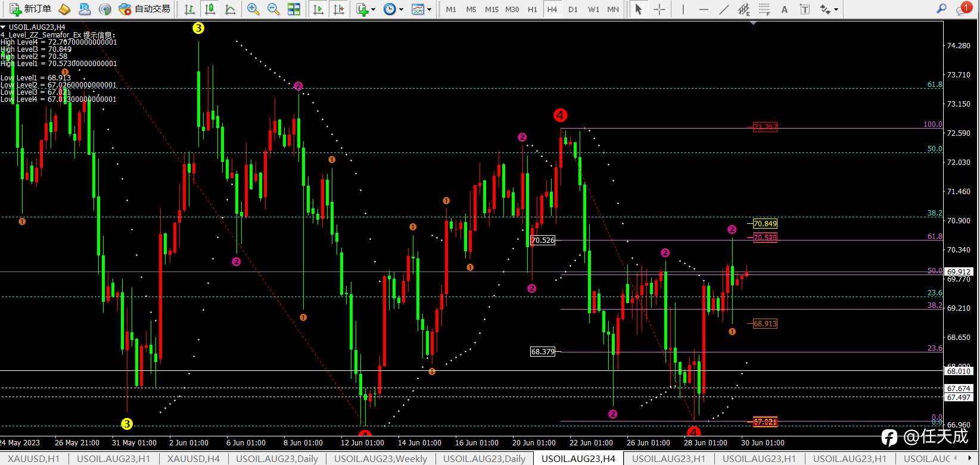Open the cloud hosting toolbar icon

tap(85, 9)
